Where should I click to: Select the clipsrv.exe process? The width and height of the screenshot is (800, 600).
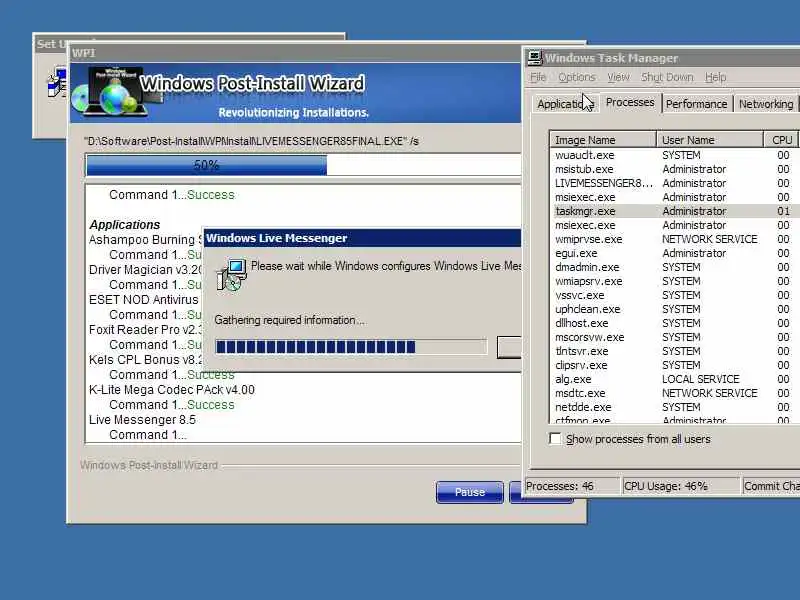(673, 365)
